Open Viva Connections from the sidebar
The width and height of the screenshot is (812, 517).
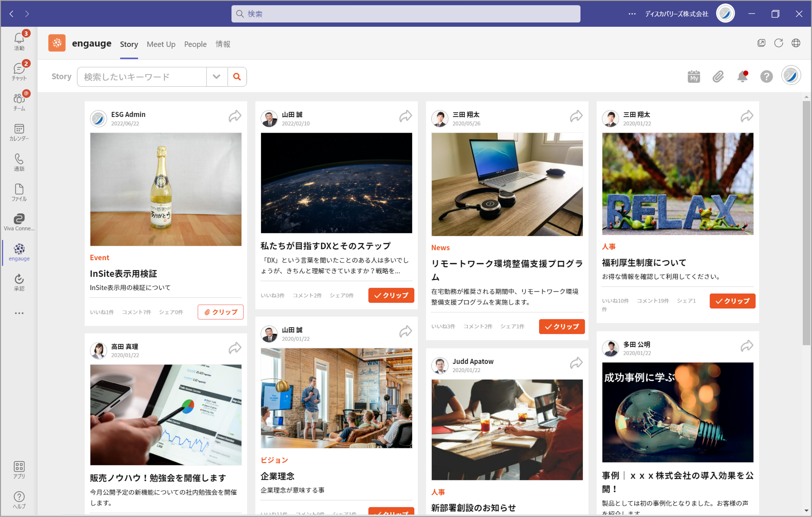point(19,221)
